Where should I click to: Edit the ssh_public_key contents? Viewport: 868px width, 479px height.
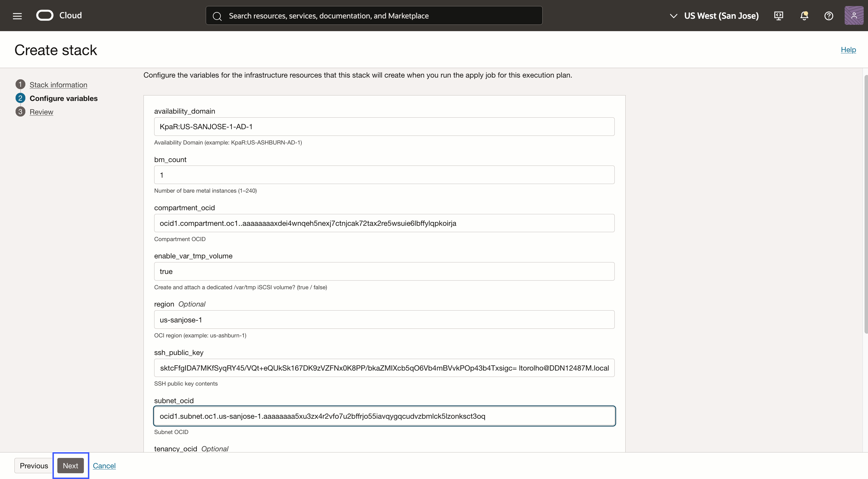[384, 368]
